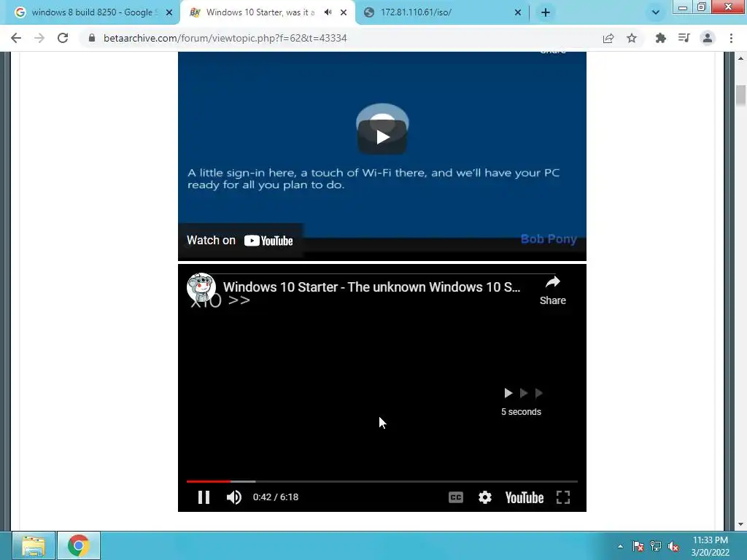Open the video title 'Windows 10 Starter - The unknown Windows 10 S...'
The height and width of the screenshot is (560, 747).
(371, 287)
